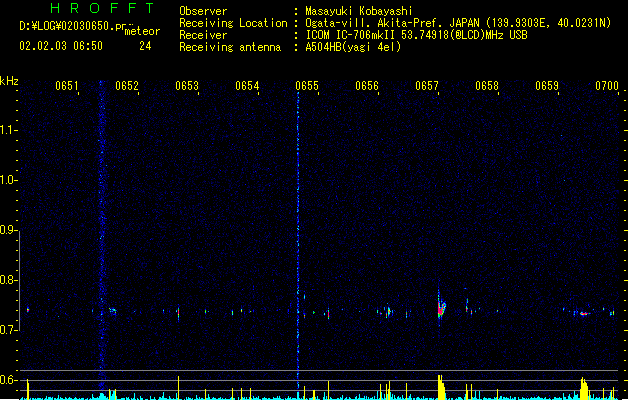This screenshot has height=400, width=629.
Task: Click the meteor count value 24
Action: [145, 46]
